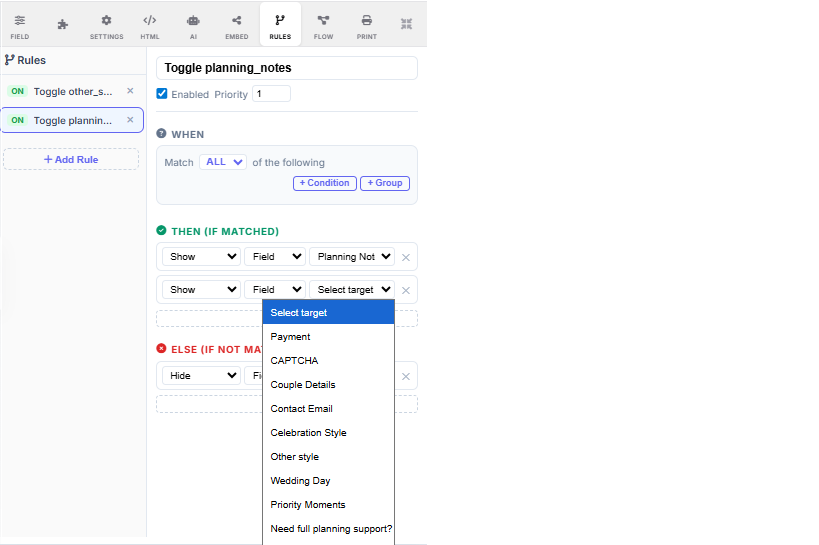Open first Show action dropdown
The image size is (819, 545).
[201, 257]
